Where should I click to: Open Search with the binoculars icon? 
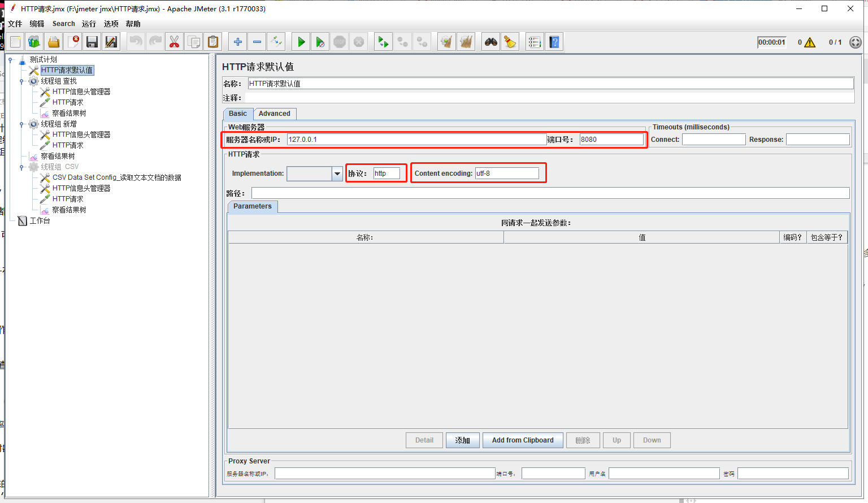(x=491, y=42)
